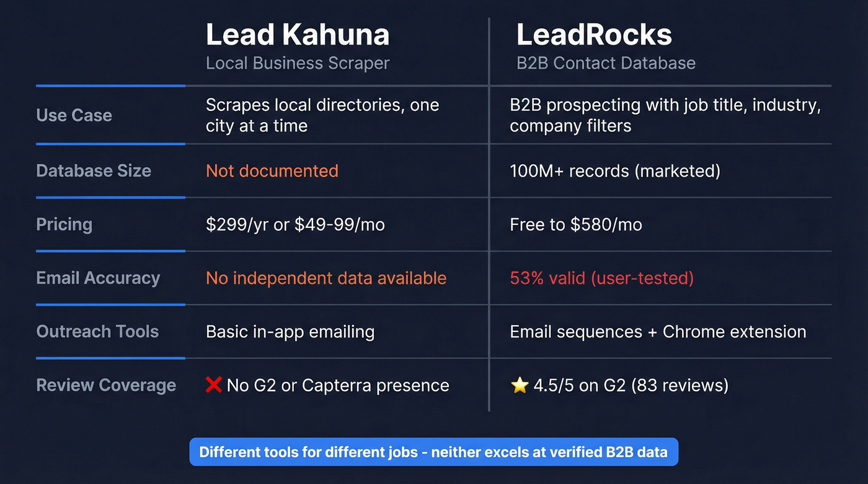Expand the 'B2B Contact Database' subtitle
The height and width of the screenshot is (484, 868).
[606, 63]
